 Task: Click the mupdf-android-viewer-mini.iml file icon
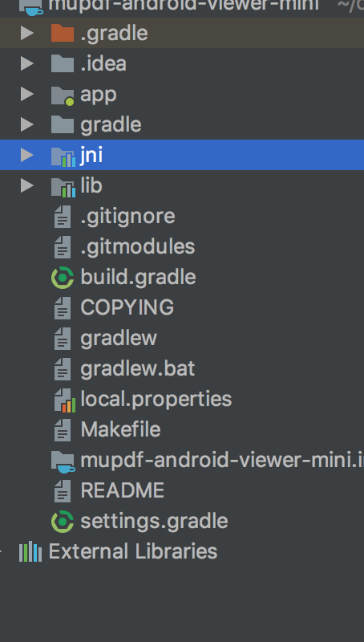(x=63, y=461)
